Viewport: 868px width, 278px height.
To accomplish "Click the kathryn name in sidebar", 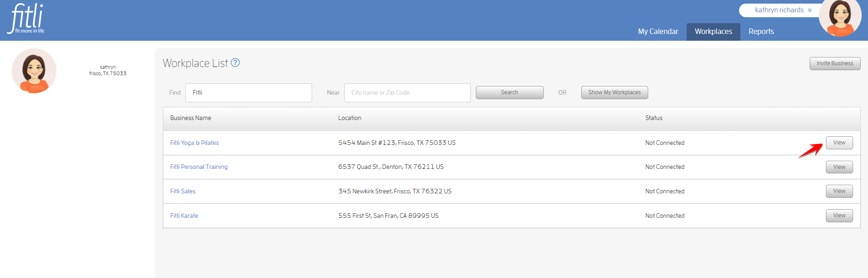I will (x=108, y=67).
